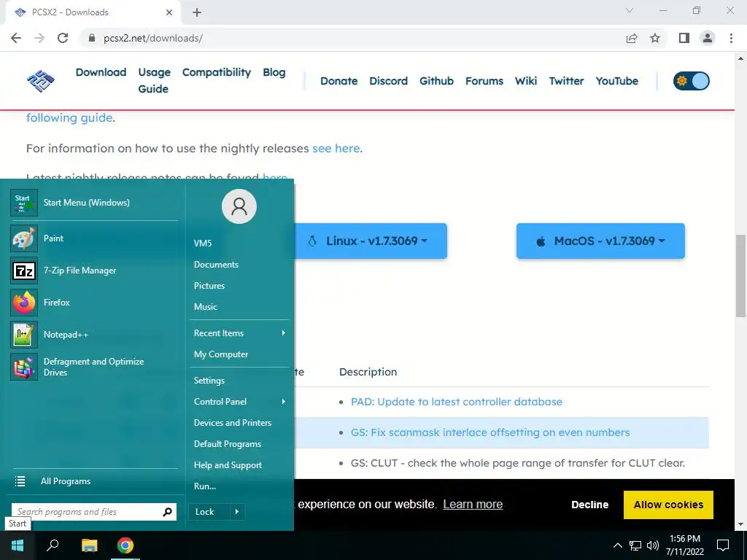Screen dimensions: 747x560
Task: Toggle the dark mode theme switch
Action: [692, 81]
